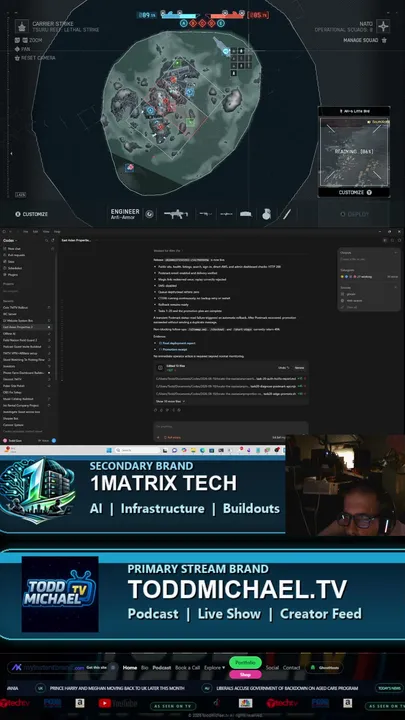This screenshot has width=405, height=720.
Task: Select the green spawn marker on the map
Action: point(191,122)
